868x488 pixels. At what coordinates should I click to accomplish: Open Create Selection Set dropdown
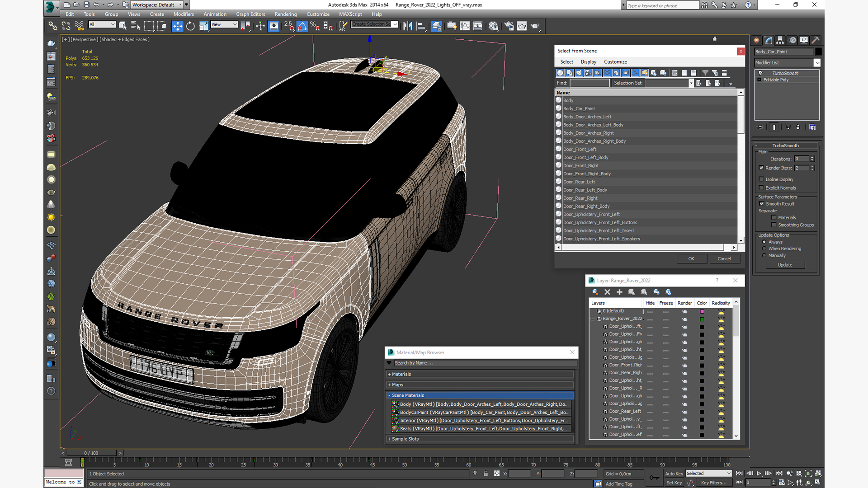point(375,24)
